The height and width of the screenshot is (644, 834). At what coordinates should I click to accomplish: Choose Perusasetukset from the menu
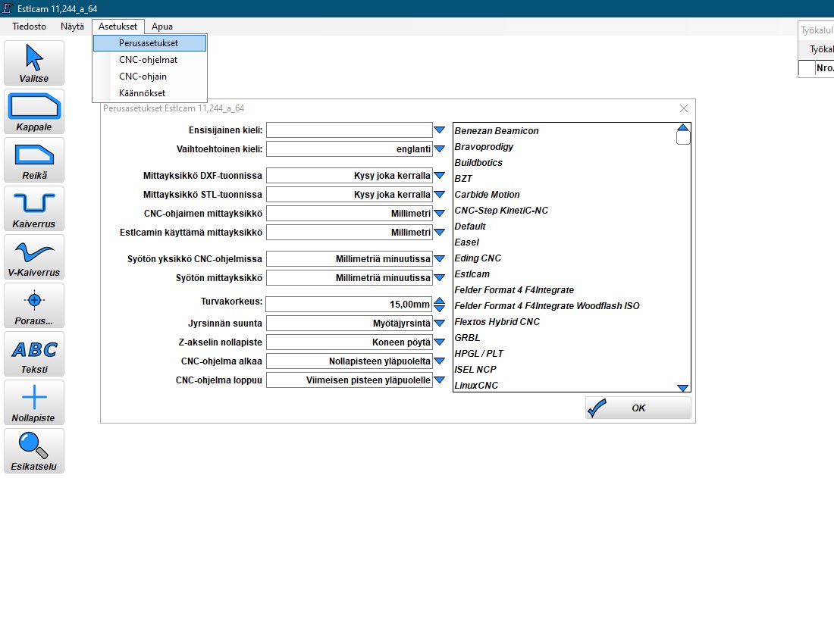point(149,43)
